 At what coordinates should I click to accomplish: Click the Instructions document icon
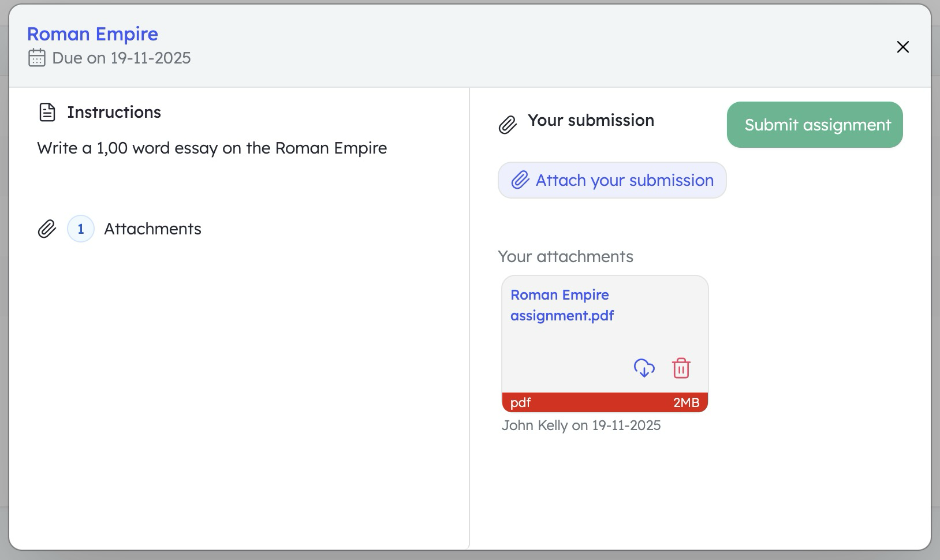pos(46,111)
